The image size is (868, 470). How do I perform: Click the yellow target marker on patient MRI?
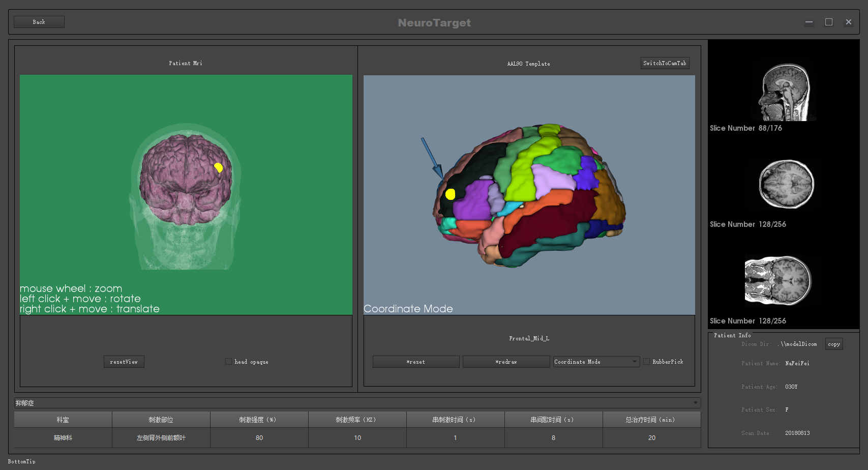219,167
